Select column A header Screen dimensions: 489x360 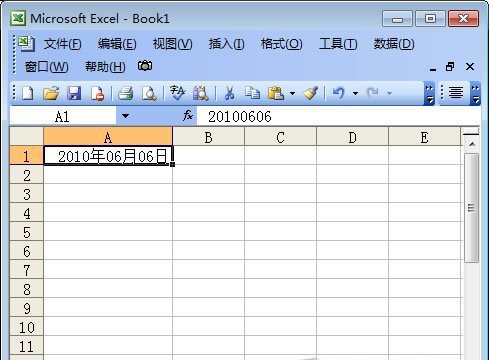coord(108,137)
